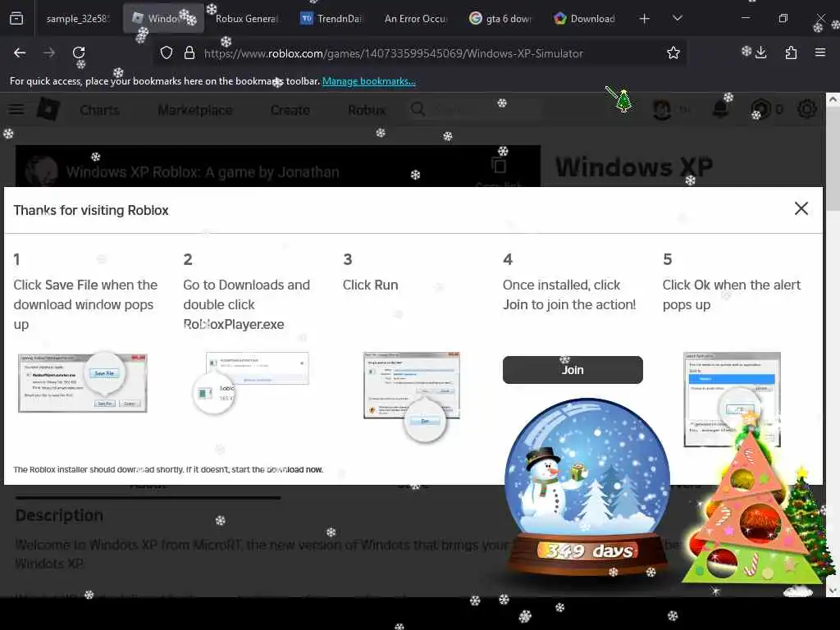Click the padlock site info icon

click(189, 53)
